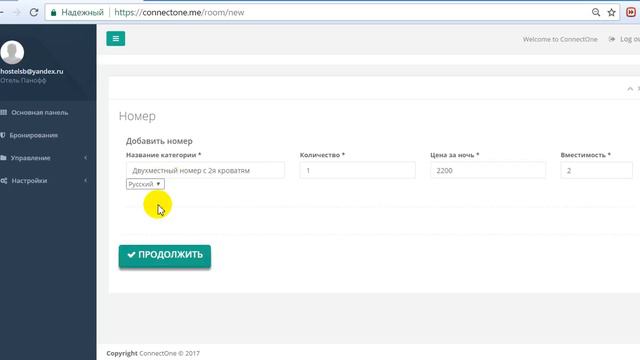Click the Номер heading
Image resolution: width=640 pixels, height=360 pixels.
tap(137, 116)
